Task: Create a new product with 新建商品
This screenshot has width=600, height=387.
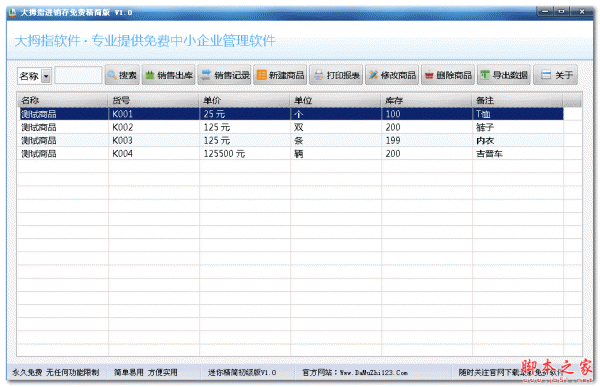Action: pos(280,75)
